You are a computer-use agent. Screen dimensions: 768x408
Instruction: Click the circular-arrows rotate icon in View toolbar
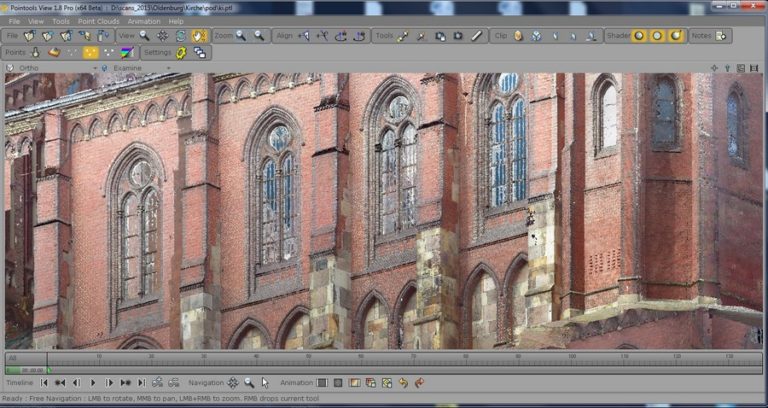[x=181, y=36]
